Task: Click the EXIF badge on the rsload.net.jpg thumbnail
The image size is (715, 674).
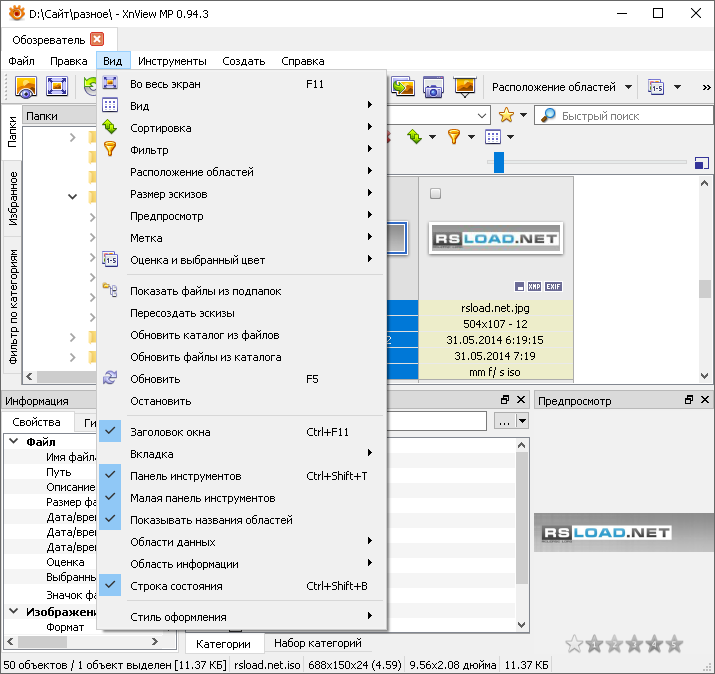Action: pyautogui.click(x=553, y=287)
